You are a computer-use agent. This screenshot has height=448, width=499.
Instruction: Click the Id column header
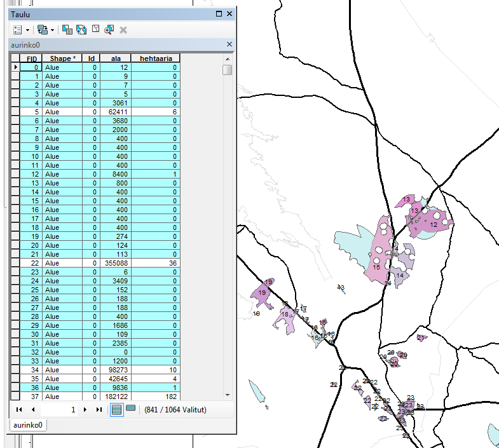click(x=92, y=58)
